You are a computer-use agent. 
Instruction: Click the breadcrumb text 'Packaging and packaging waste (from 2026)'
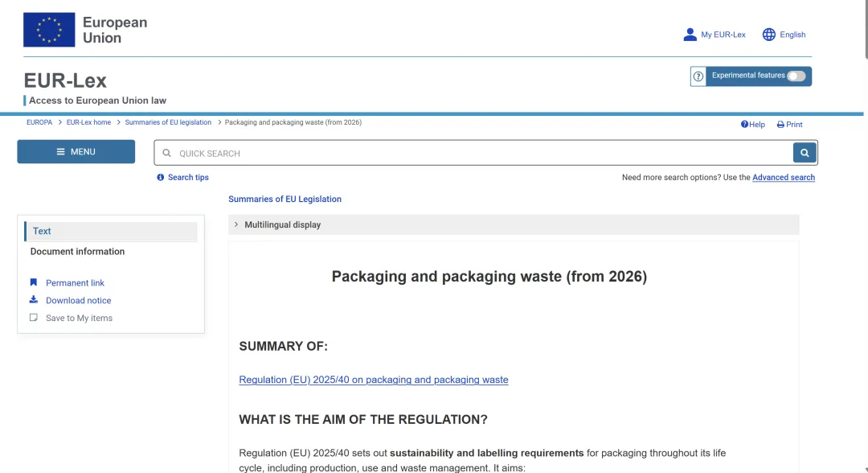293,122
